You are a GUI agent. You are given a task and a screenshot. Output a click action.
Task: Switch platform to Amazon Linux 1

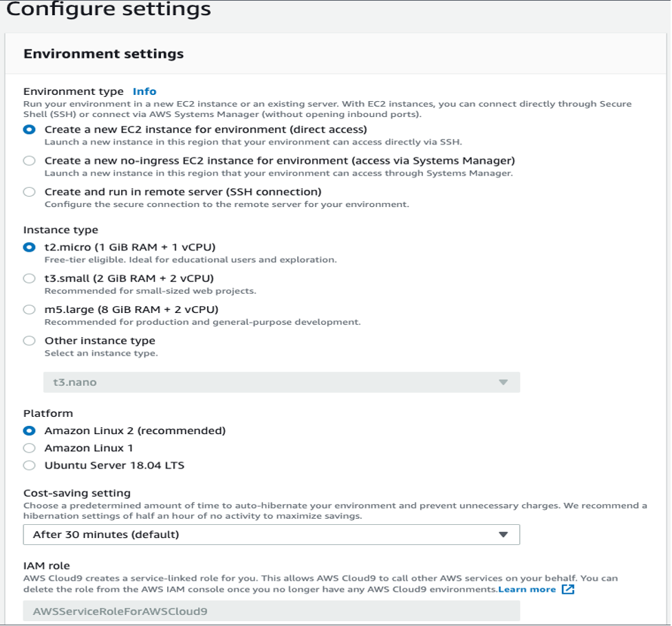click(29, 446)
